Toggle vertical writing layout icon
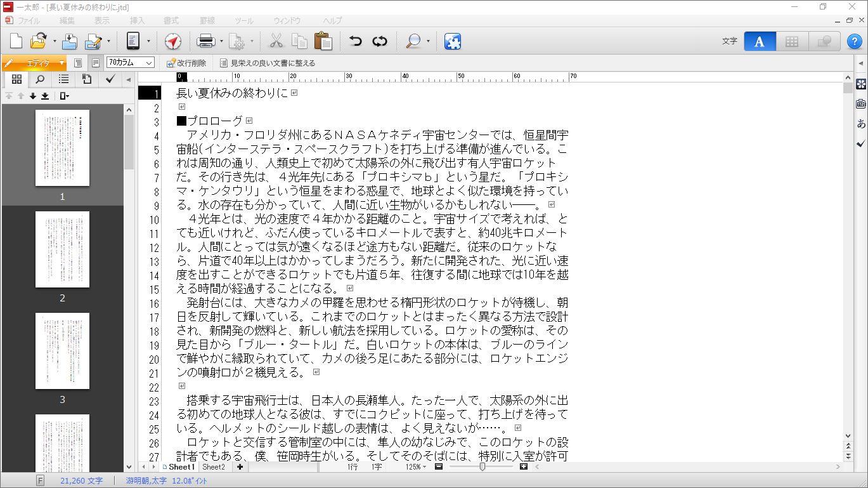Viewport: 868px width, 488px height. 79,63
